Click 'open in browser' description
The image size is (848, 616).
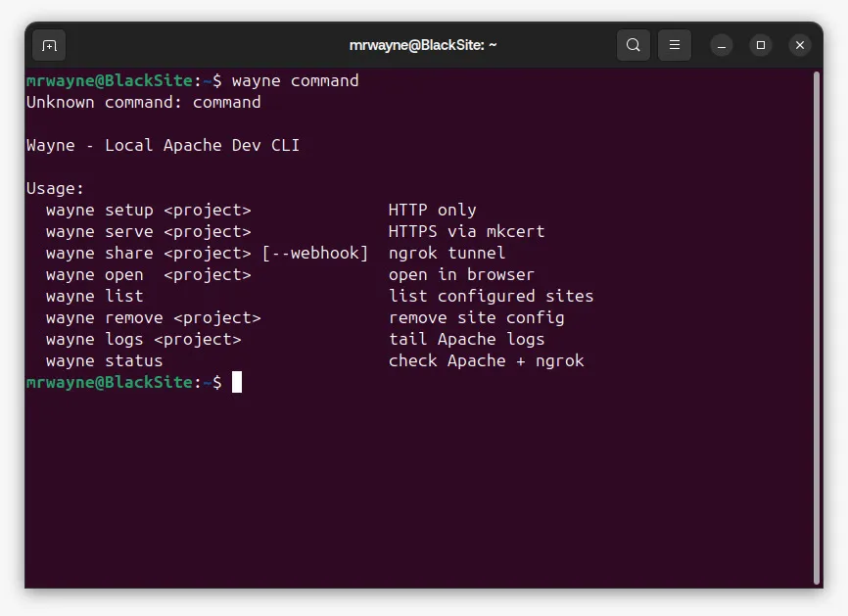[462, 275]
